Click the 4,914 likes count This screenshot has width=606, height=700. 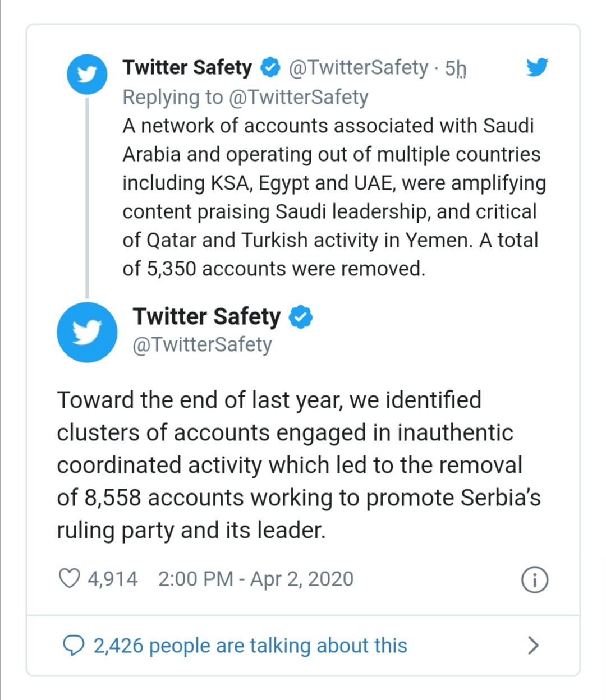(112, 579)
